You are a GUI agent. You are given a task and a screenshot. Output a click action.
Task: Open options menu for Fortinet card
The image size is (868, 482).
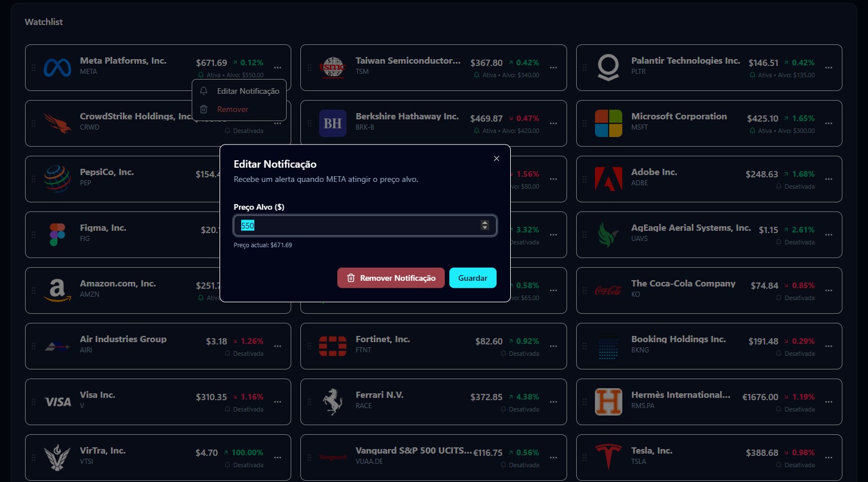tap(553, 346)
